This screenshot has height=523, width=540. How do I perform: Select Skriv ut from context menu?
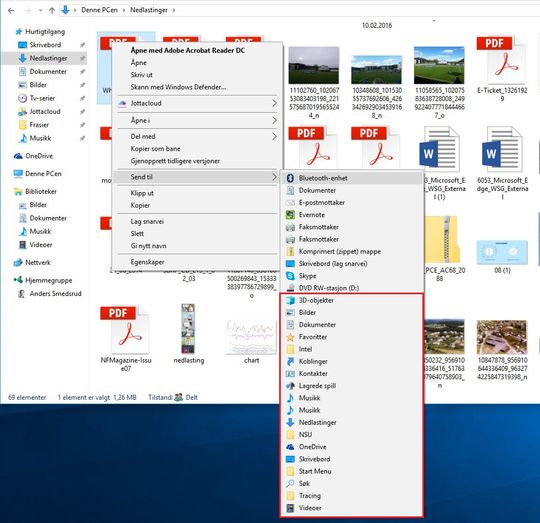tap(142, 75)
